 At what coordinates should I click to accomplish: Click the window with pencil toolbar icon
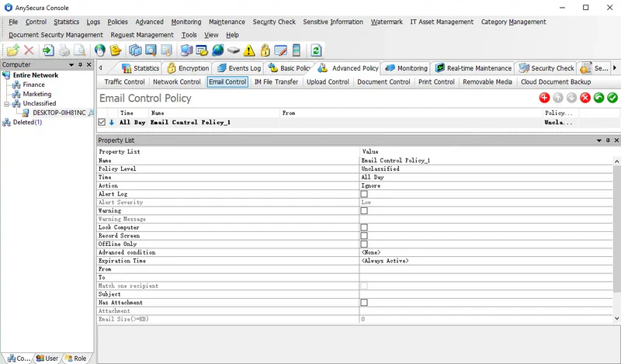pyautogui.click(x=280, y=50)
